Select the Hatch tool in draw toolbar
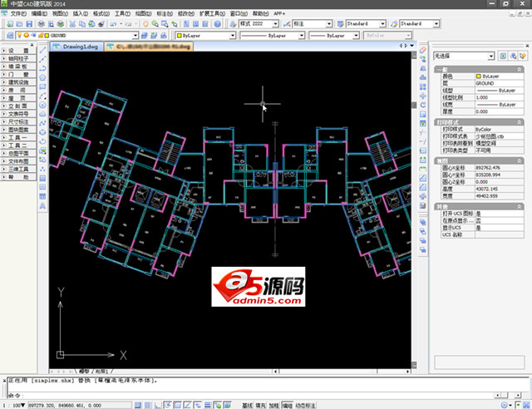The height and width of the screenshot is (409, 532). pyautogui.click(x=42, y=178)
